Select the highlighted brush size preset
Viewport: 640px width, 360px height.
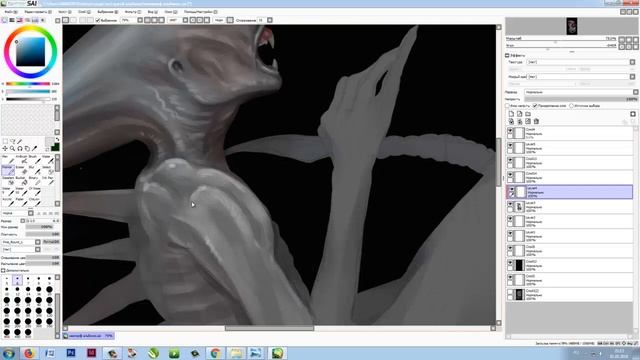pyautogui.click(x=17, y=280)
